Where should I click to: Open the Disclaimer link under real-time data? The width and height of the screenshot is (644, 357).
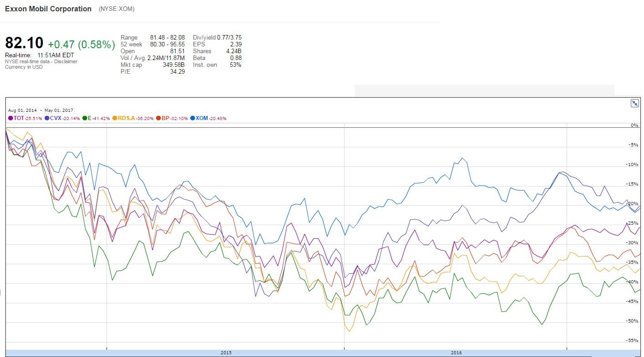(66, 61)
